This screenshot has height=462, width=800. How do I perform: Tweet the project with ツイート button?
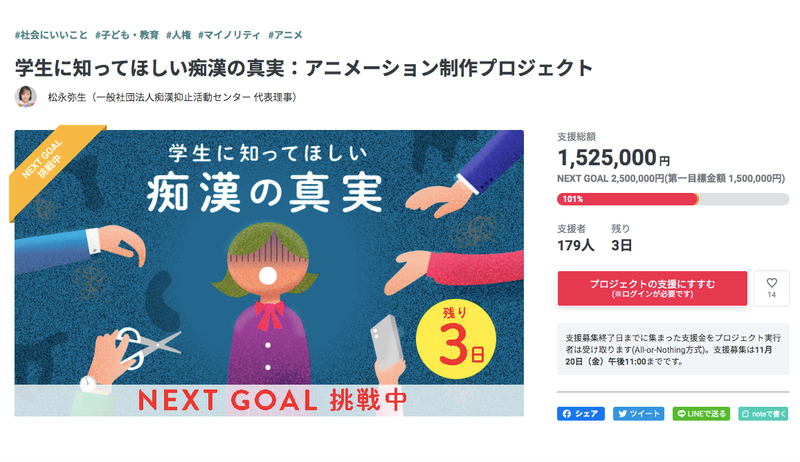tap(639, 414)
